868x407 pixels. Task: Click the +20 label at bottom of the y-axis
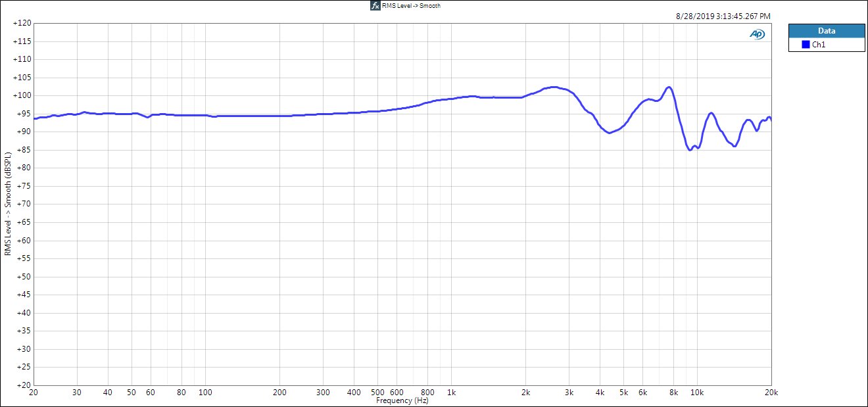point(24,385)
